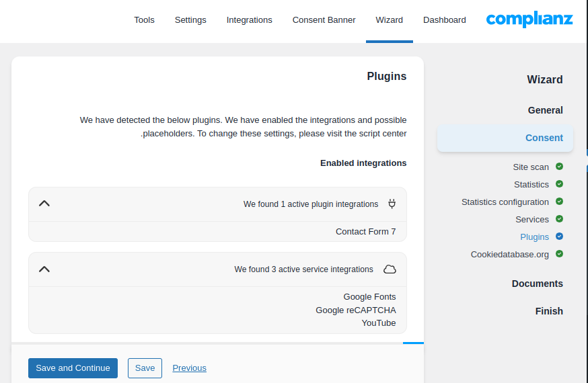Open the Dashboard tab
Viewport: 588px width, 383px height.
[444, 20]
